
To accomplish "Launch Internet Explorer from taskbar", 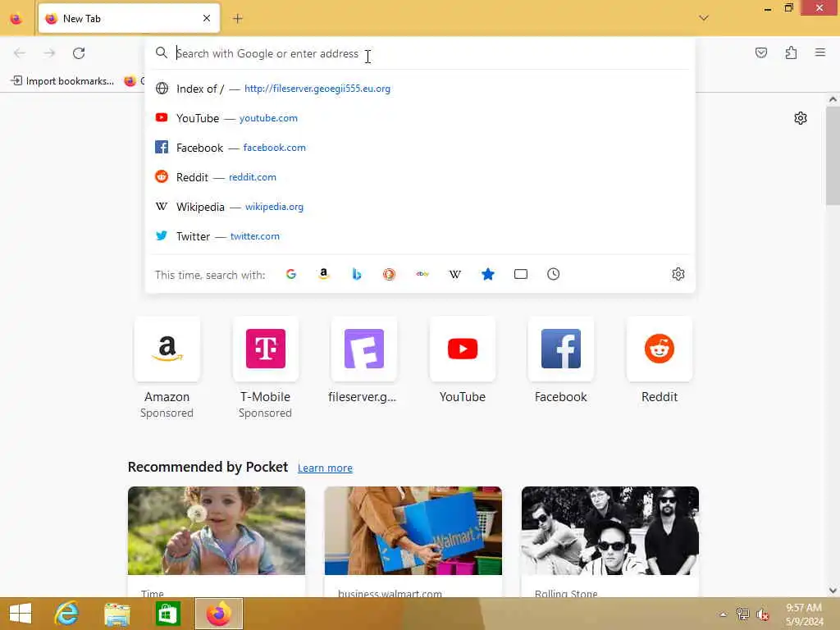I will pos(67,614).
